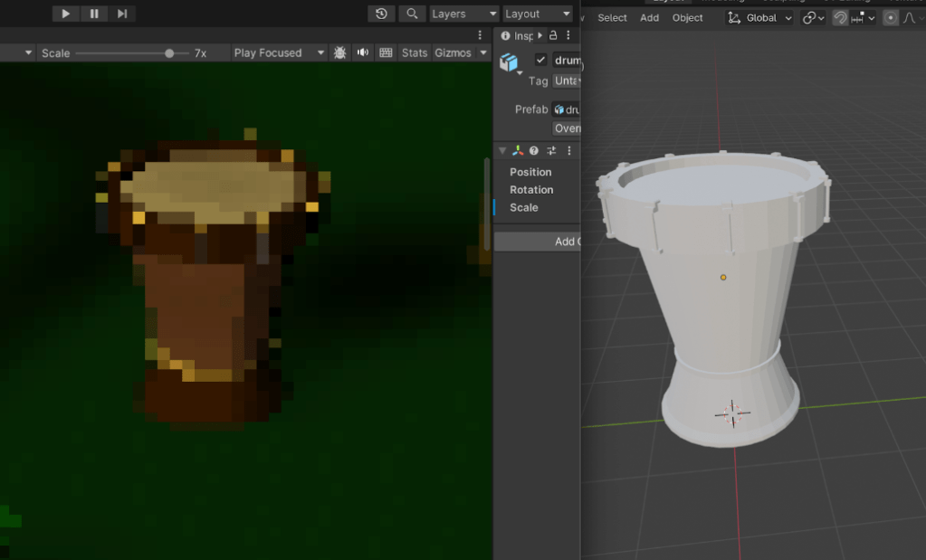Enable proportional editing circle icon
Viewport: 926px width, 560px height.
click(891, 18)
